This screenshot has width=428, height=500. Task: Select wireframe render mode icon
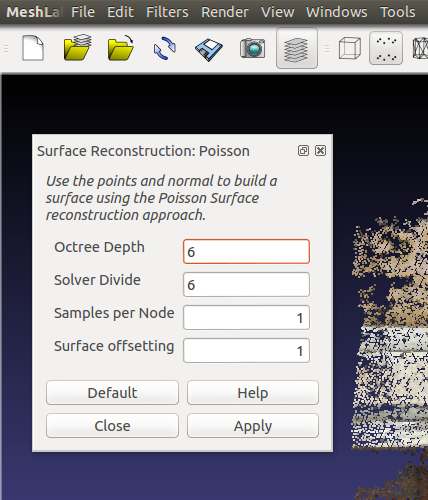click(421, 49)
